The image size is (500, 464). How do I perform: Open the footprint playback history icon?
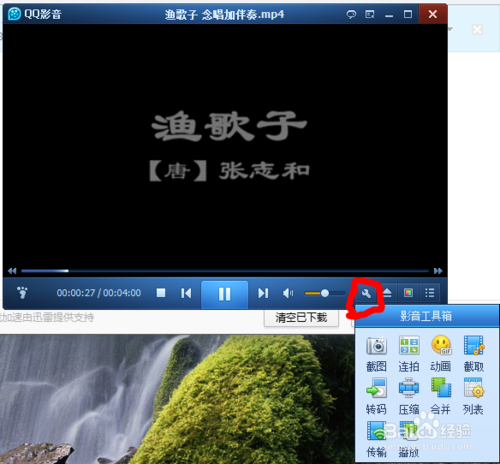click(22, 293)
